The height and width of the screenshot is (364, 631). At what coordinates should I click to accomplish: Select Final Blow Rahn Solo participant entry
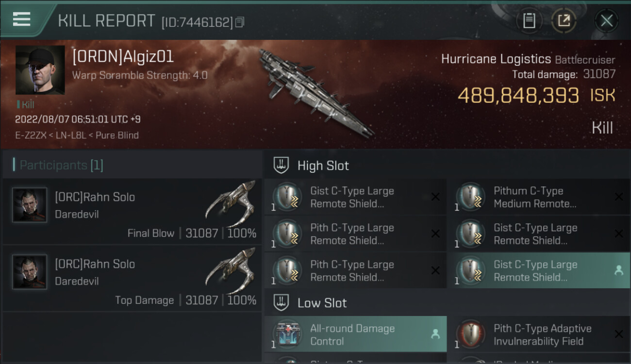[132, 212]
